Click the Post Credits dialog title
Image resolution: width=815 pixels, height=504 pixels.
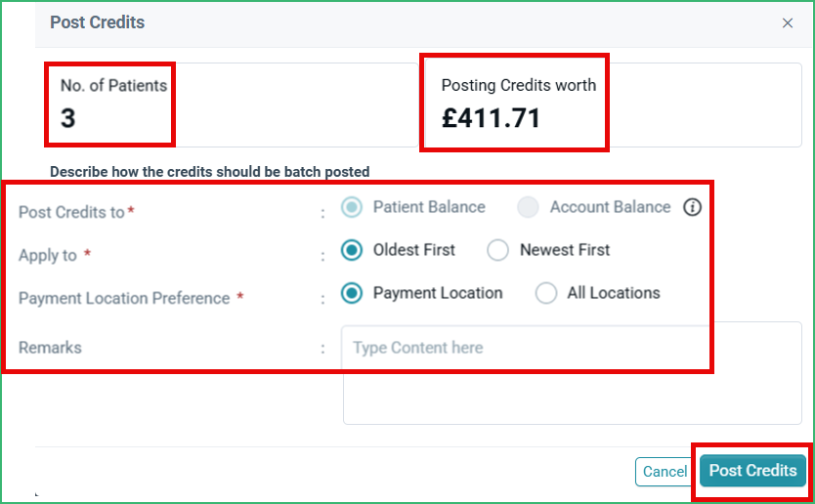97,22
